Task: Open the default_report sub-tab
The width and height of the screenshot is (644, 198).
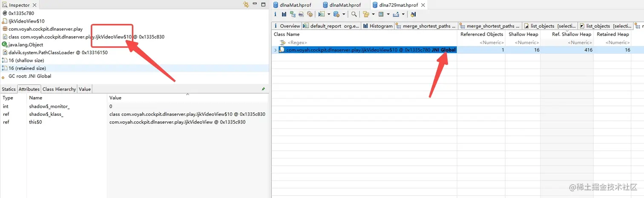Action: [332, 26]
